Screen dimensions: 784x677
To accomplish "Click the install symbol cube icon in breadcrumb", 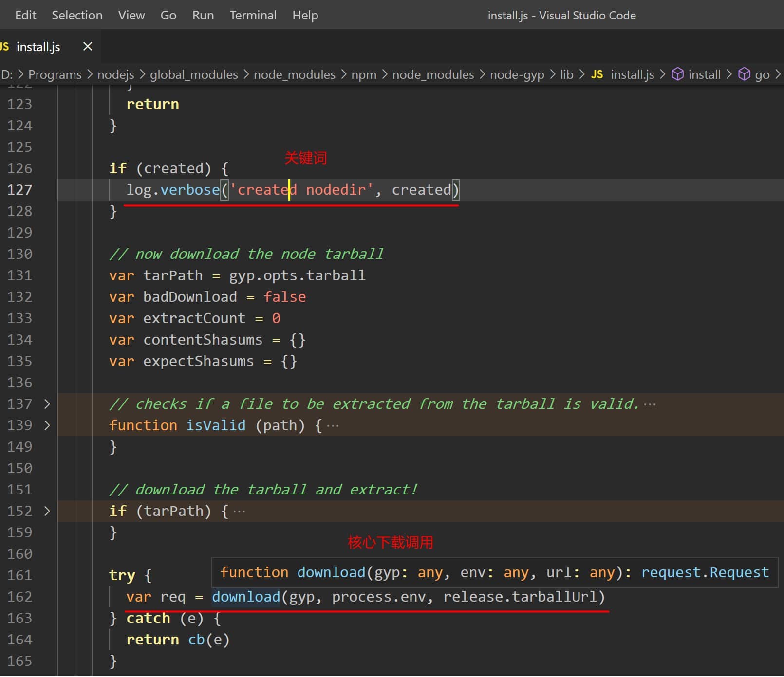I will [x=677, y=74].
